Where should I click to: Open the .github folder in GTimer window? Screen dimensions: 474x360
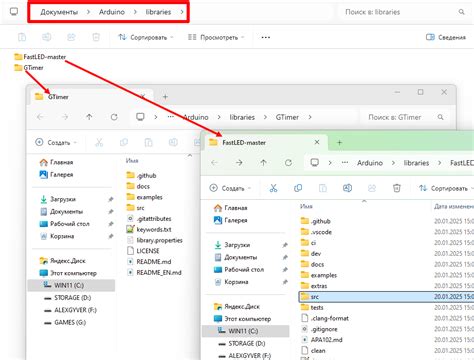pyautogui.click(x=142, y=175)
